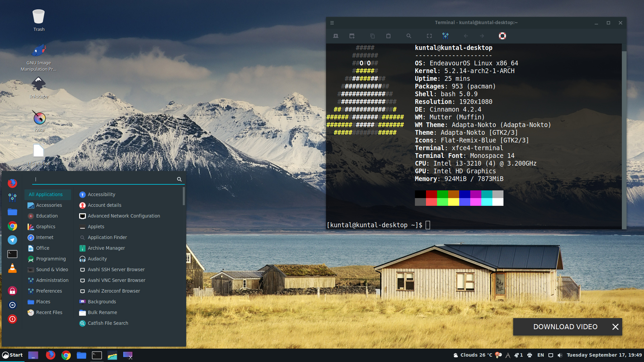Image resolution: width=644 pixels, height=362 pixels.
Task: Select Recent Files category
Action: pos(48,312)
